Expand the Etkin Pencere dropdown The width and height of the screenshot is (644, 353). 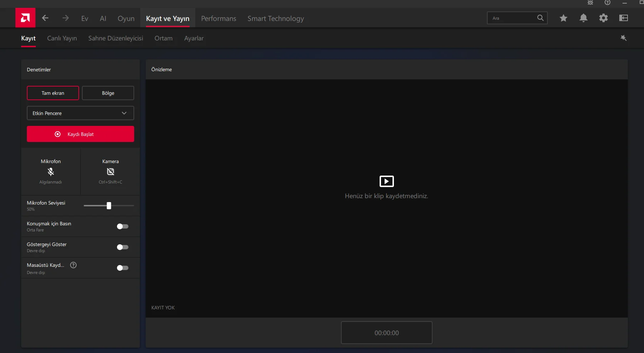click(x=80, y=113)
